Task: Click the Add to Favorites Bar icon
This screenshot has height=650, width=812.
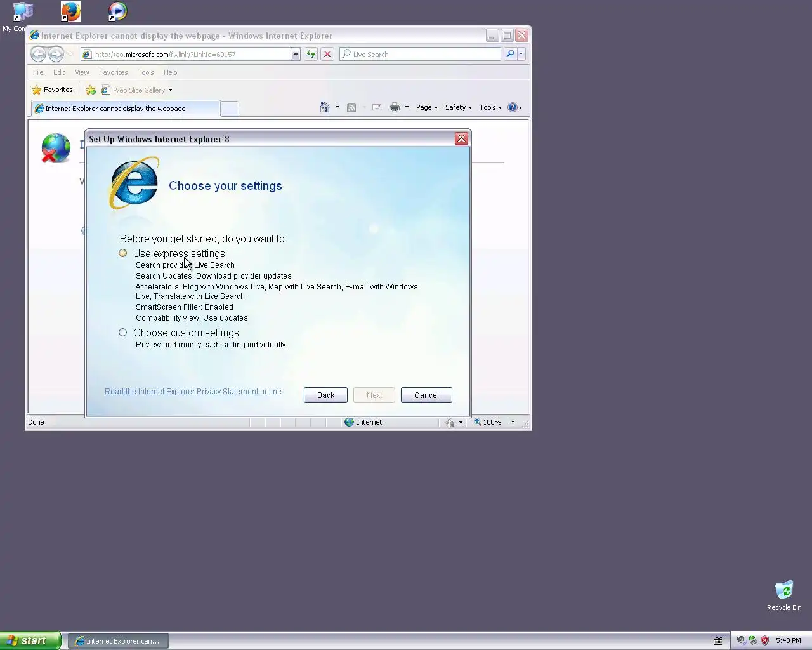Action: (x=91, y=90)
